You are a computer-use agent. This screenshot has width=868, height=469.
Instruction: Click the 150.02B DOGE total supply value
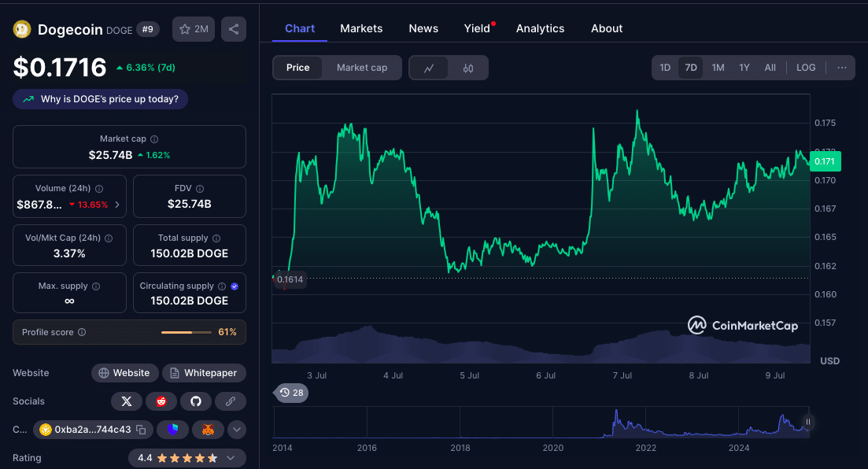190,253
